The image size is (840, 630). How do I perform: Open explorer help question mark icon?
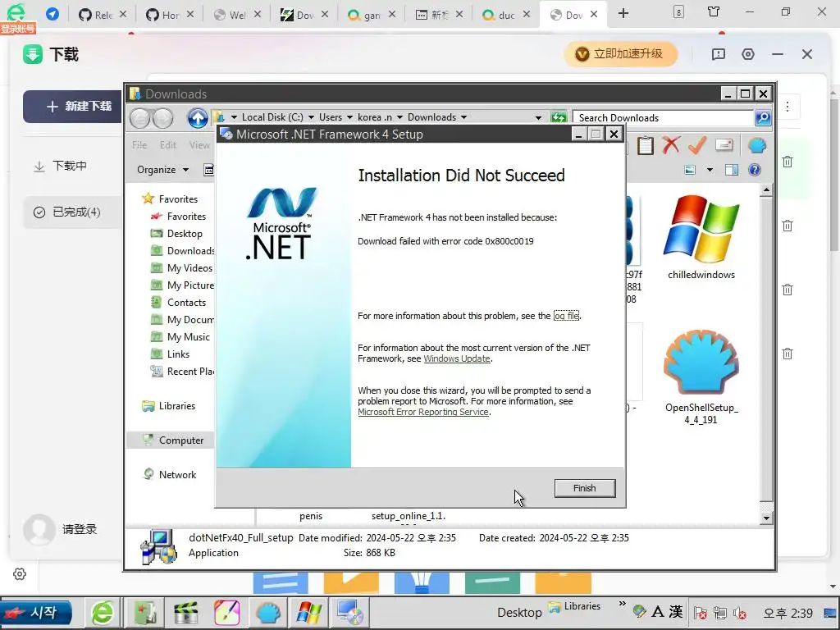click(755, 170)
